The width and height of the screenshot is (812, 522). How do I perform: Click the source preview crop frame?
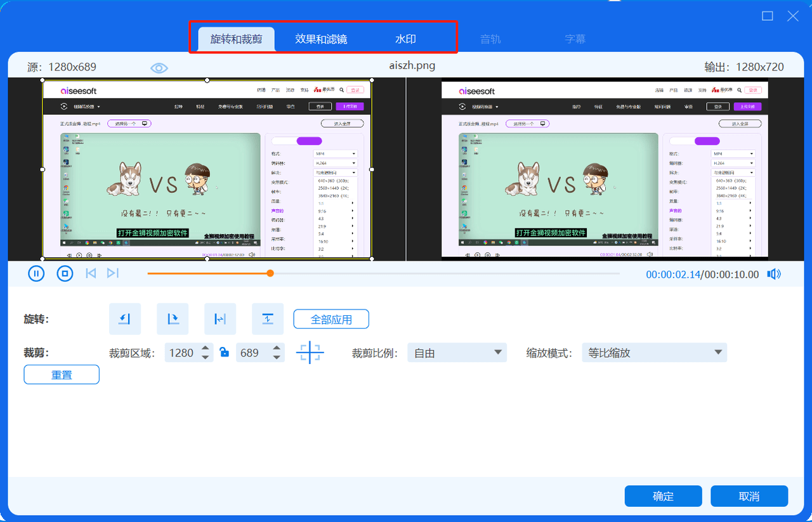[x=207, y=169]
